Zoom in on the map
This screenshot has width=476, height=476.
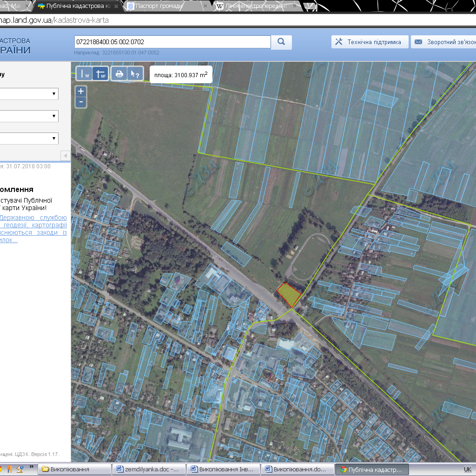tap(81, 91)
